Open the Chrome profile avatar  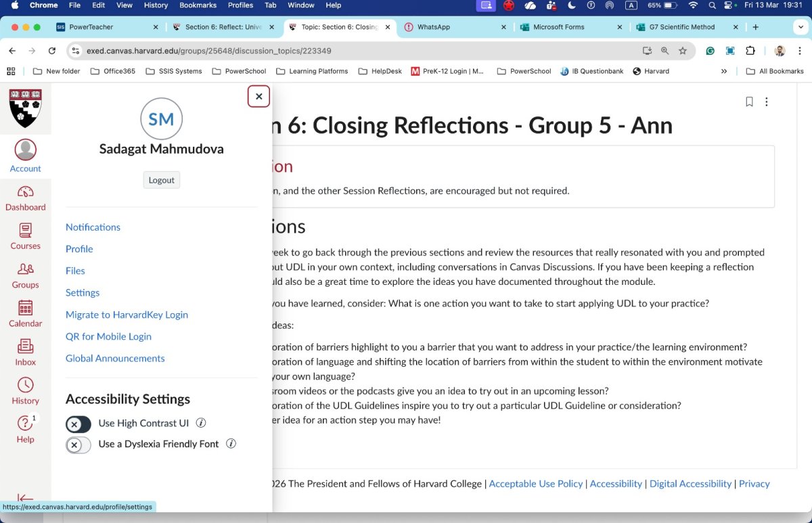pyautogui.click(x=780, y=51)
